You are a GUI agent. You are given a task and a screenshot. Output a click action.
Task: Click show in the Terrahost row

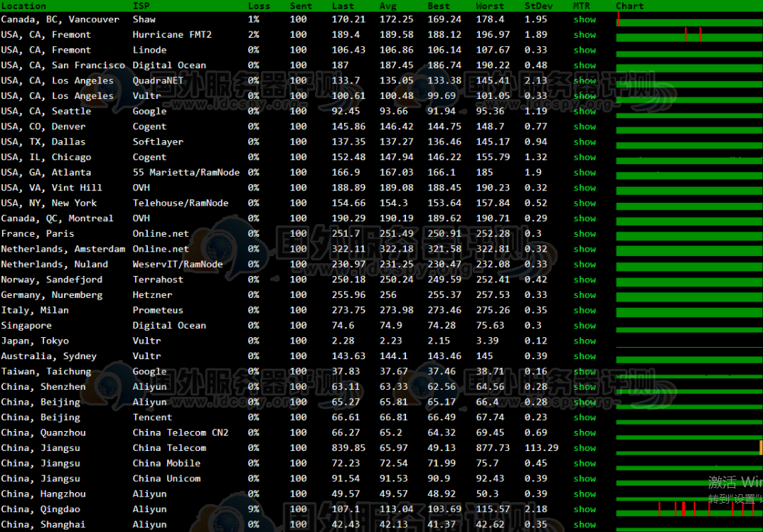tap(585, 280)
